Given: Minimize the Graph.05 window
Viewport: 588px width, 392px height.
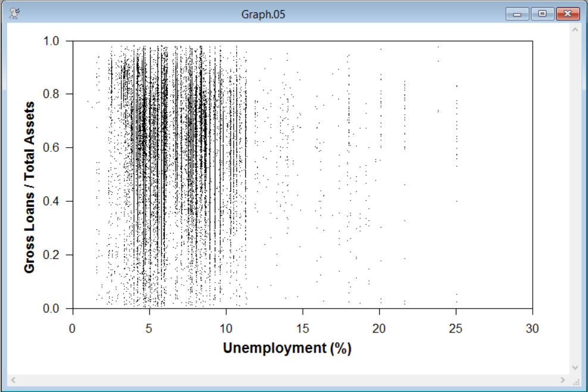Looking at the screenshot, I should pyautogui.click(x=517, y=13).
